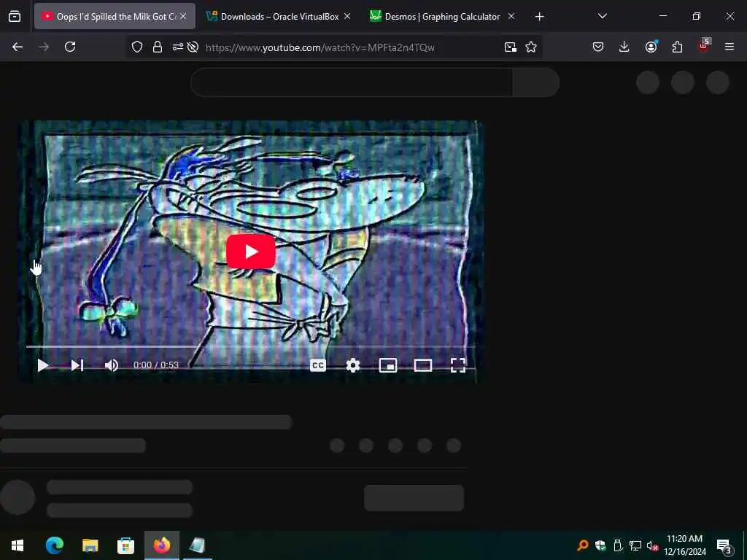Screen dimensions: 747x560
Task: Switch to theater mode
Action: (422, 365)
